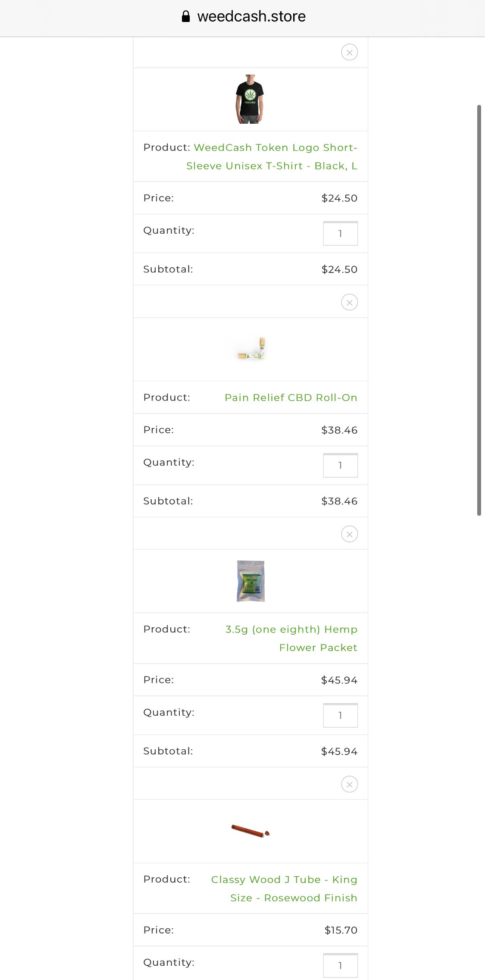Open the black T-shirt product thumbnail
Image resolution: width=485 pixels, height=980 pixels.
pos(250,99)
